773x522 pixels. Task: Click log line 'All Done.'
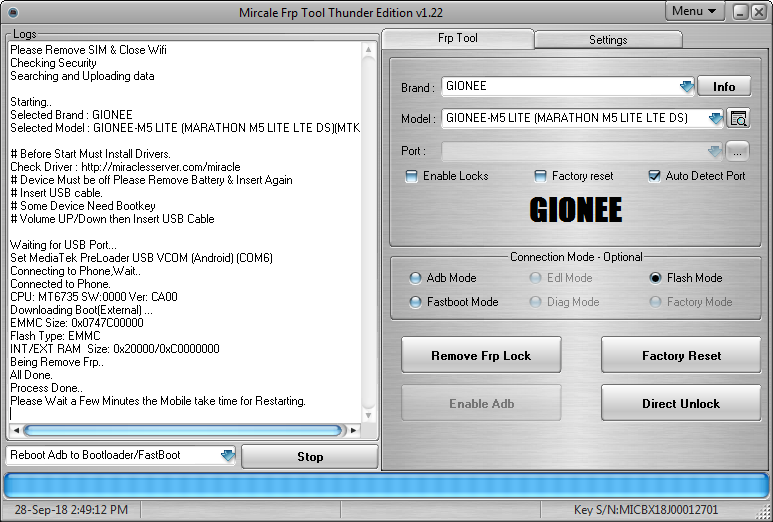point(31,375)
